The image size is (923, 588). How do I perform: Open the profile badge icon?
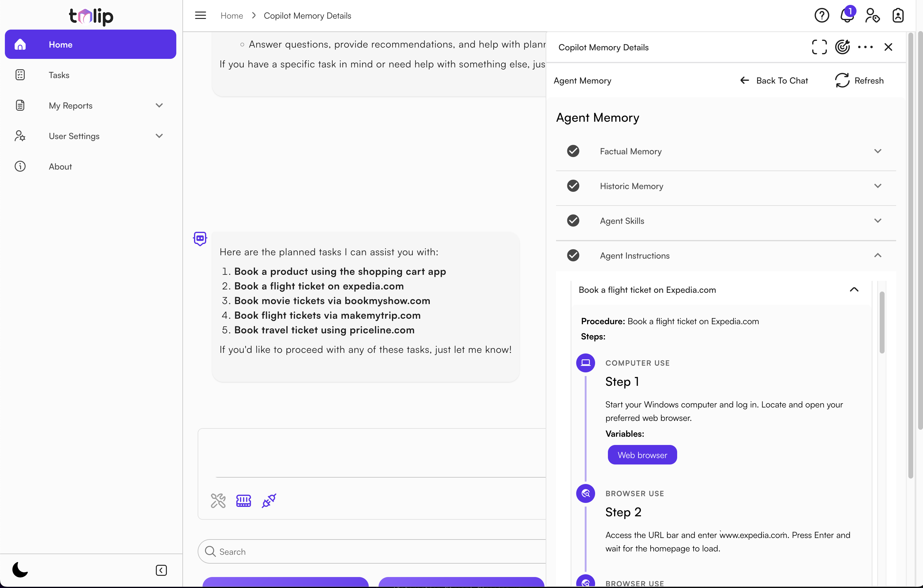(x=898, y=15)
